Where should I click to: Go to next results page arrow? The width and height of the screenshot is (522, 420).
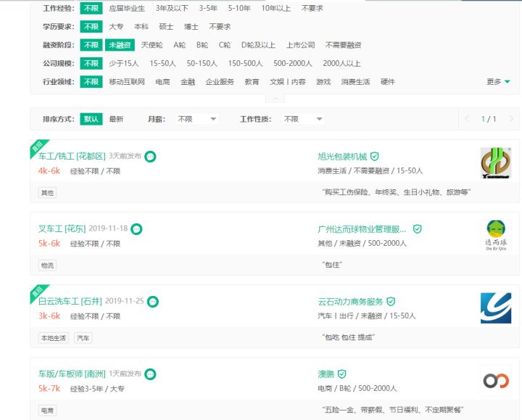(511, 119)
